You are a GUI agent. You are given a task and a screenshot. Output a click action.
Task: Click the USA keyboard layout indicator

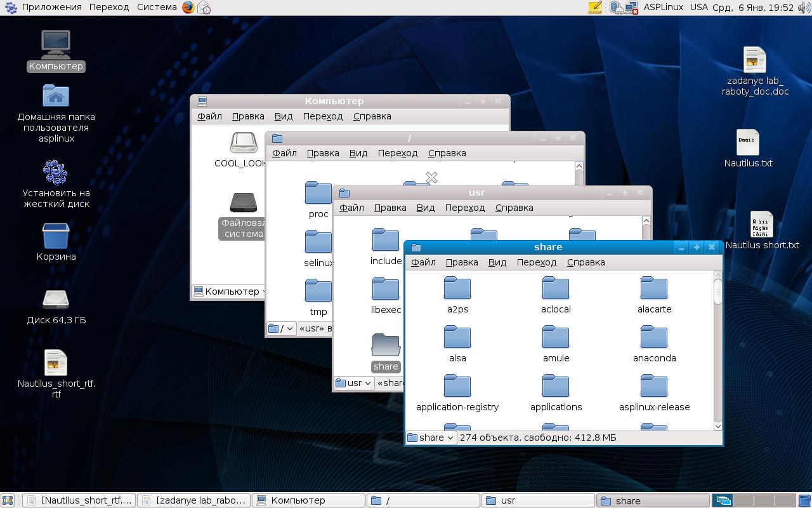tap(698, 8)
